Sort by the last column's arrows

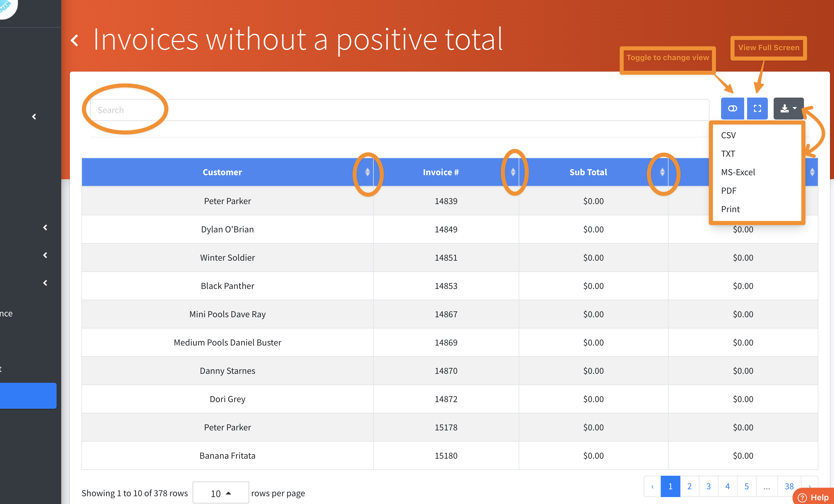(812, 172)
